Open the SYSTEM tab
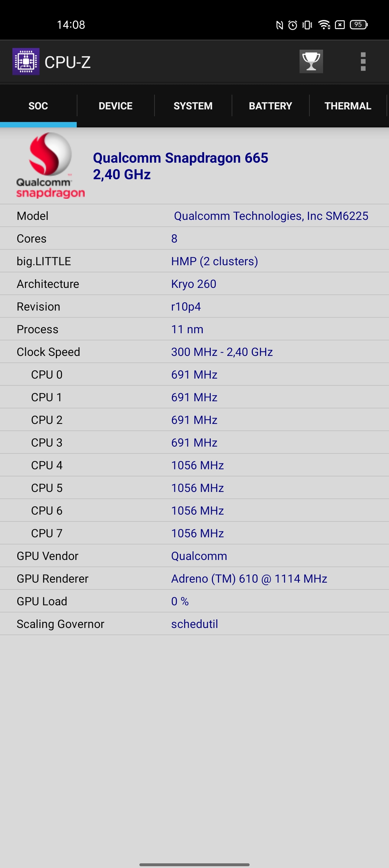 click(193, 106)
